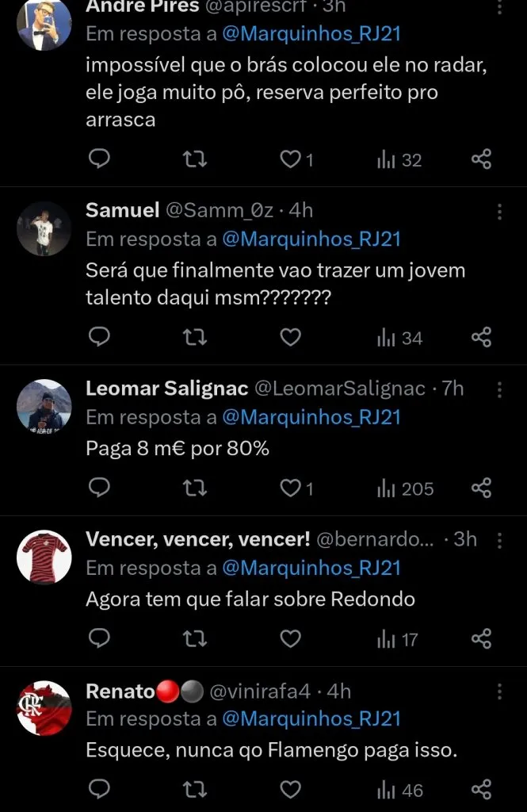Reply to André Pires' comment
Screen dimensions: 527x812
pos(98,159)
